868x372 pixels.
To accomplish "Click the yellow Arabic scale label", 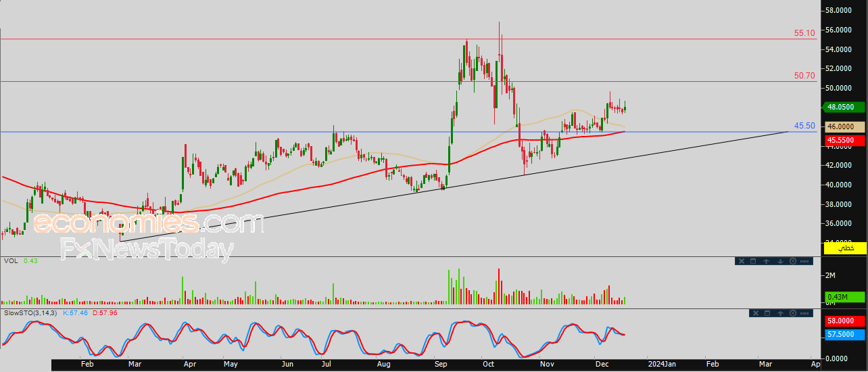I will pos(844,249).
